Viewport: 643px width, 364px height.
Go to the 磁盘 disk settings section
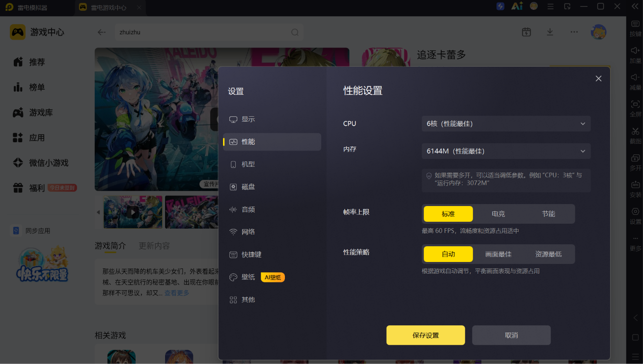(x=272, y=187)
